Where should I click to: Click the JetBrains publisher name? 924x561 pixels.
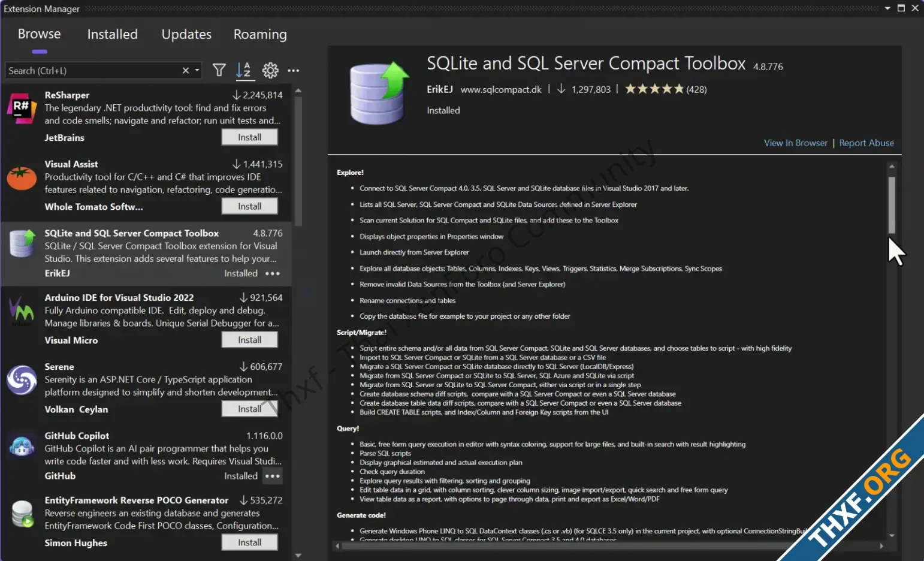tap(64, 137)
